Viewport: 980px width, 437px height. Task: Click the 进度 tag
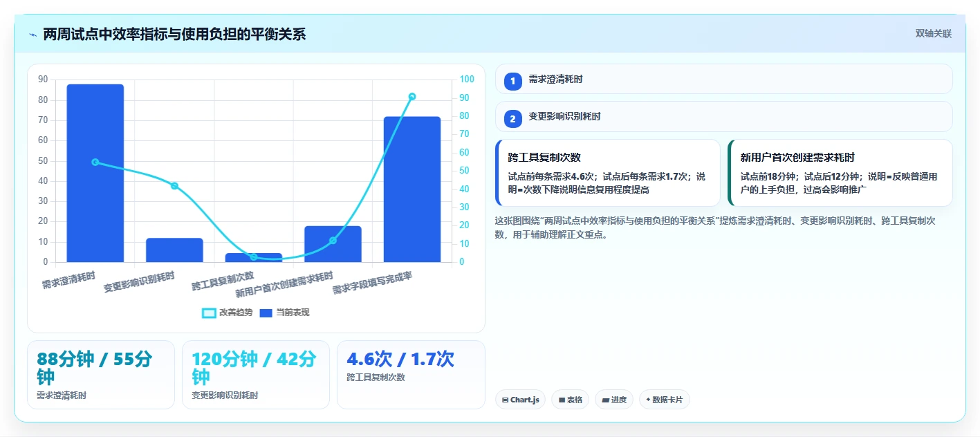pos(614,400)
